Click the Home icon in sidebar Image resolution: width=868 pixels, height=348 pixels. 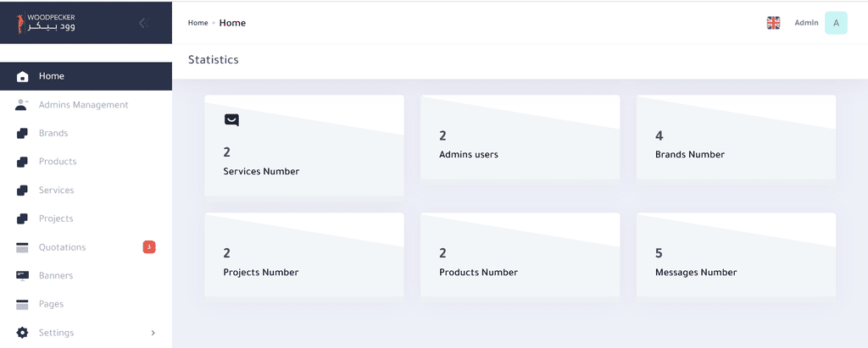(23, 76)
